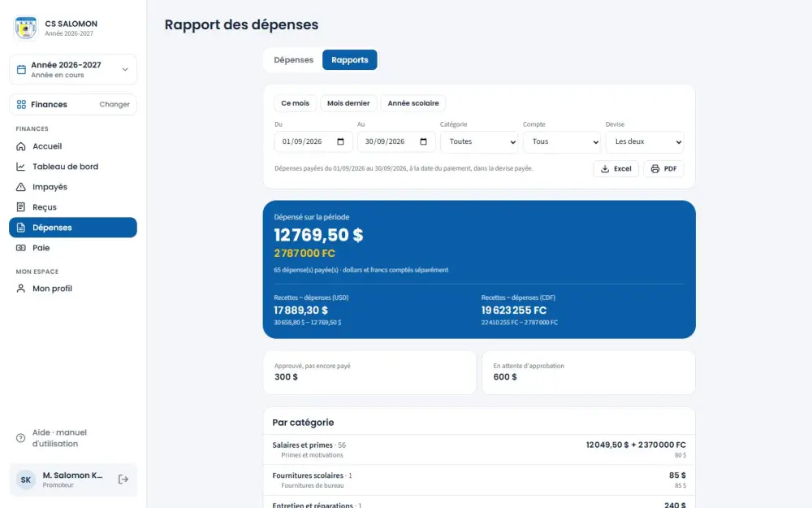Click Changer to switch module
812x508 pixels.
click(114, 104)
